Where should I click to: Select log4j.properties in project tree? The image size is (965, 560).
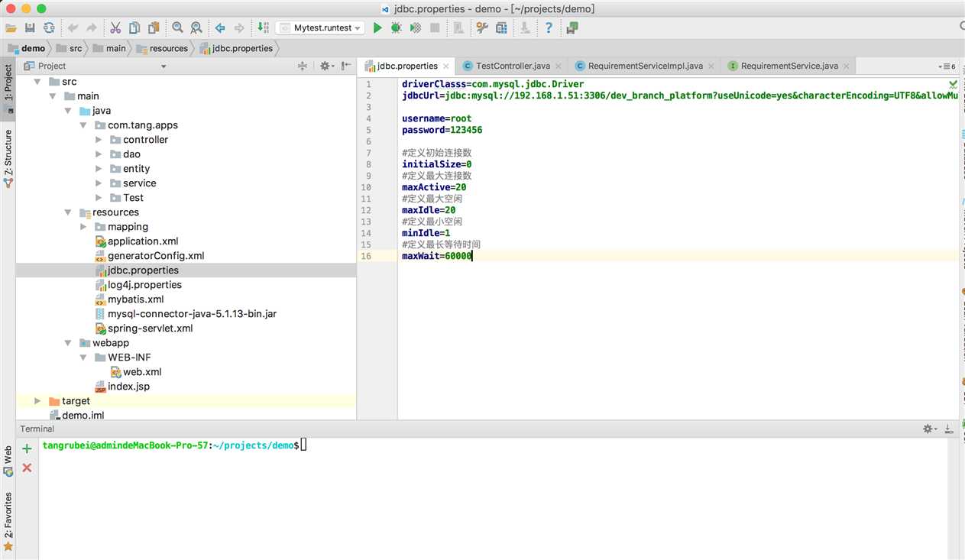[144, 285]
